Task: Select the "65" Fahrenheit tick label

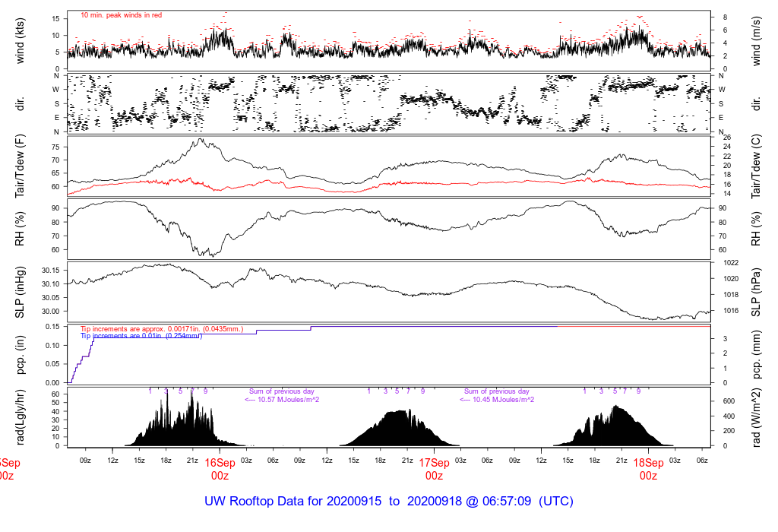Action: pos(55,173)
